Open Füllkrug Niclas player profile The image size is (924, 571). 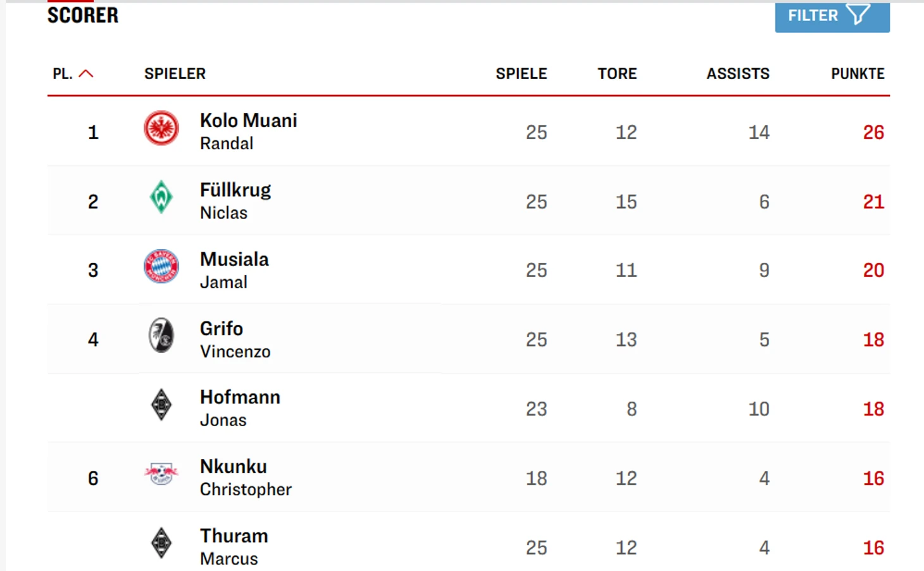coord(235,190)
